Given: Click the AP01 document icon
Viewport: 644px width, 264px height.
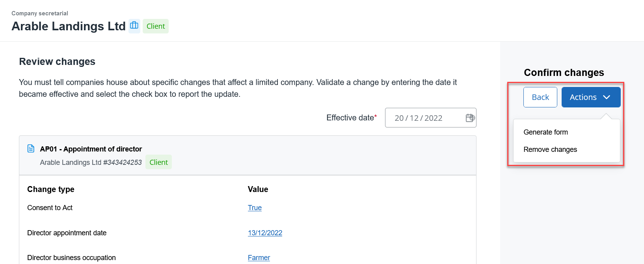Looking at the screenshot, I should click(x=31, y=149).
